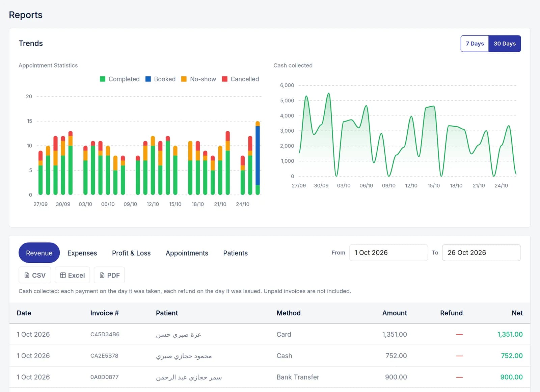The height and width of the screenshot is (392, 540).
Task: Click patient name سمر حجازي عبد الرحمن
Action: click(189, 377)
